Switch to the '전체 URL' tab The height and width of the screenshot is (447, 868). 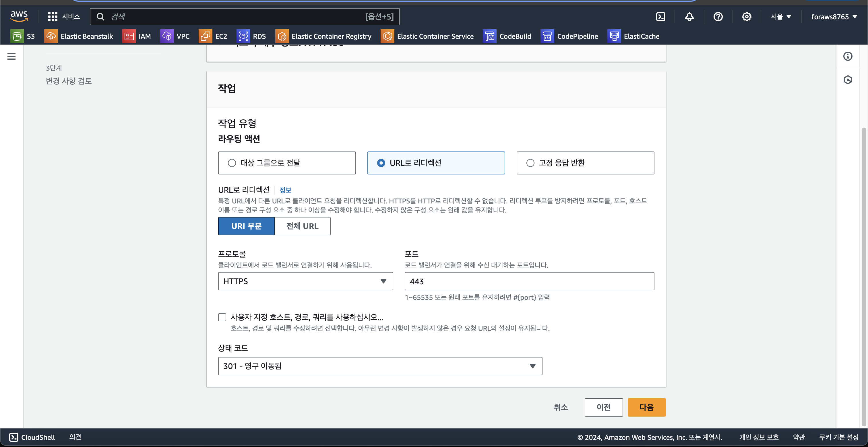point(302,226)
